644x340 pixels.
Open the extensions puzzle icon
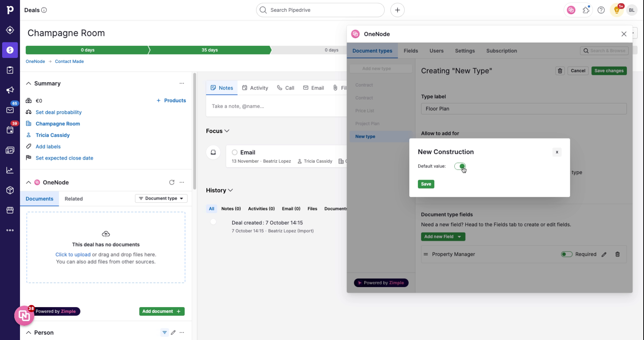pyautogui.click(x=586, y=10)
